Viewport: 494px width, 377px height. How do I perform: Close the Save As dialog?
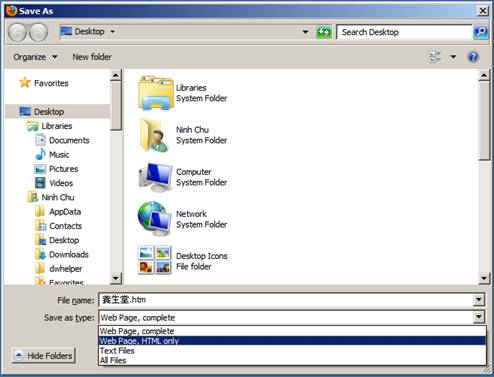483,11
